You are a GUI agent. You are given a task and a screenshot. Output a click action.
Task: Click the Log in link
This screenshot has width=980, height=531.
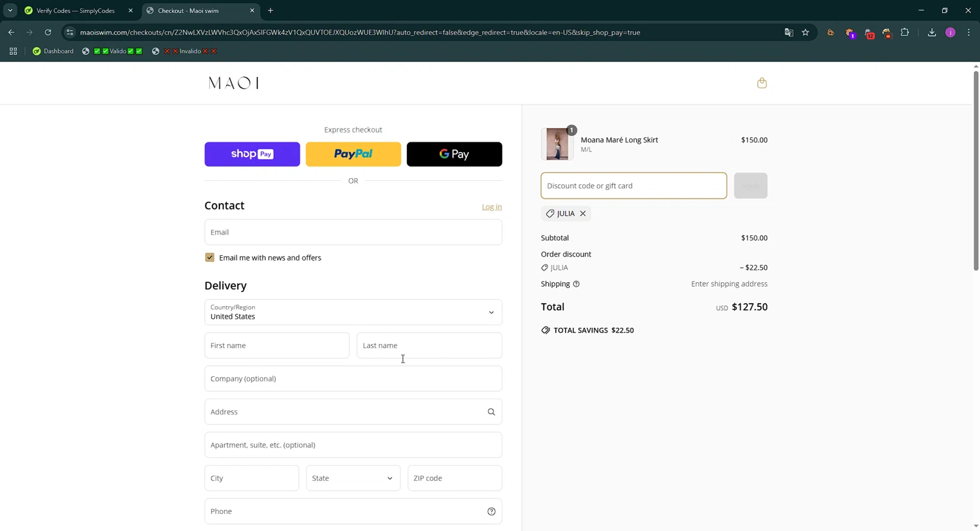[x=491, y=207]
